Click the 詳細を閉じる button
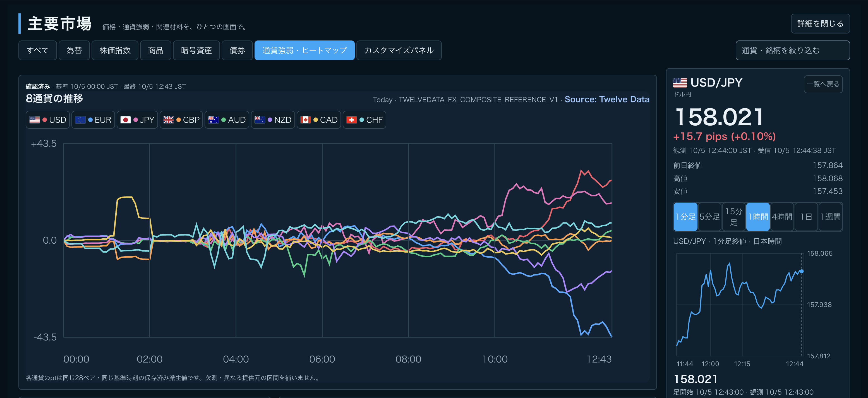This screenshot has width=868, height=398. (820, 24)
